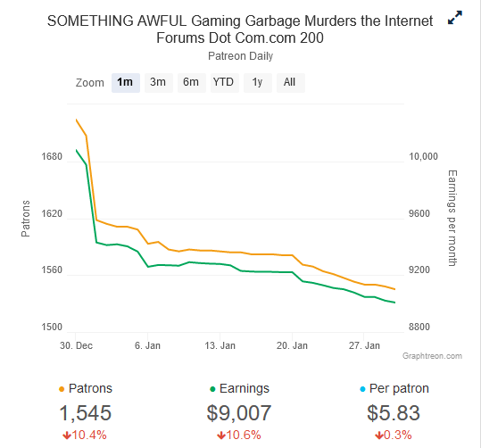Click the green Earnings legend dot
481x448 pixels.
(x=212, y=389)
